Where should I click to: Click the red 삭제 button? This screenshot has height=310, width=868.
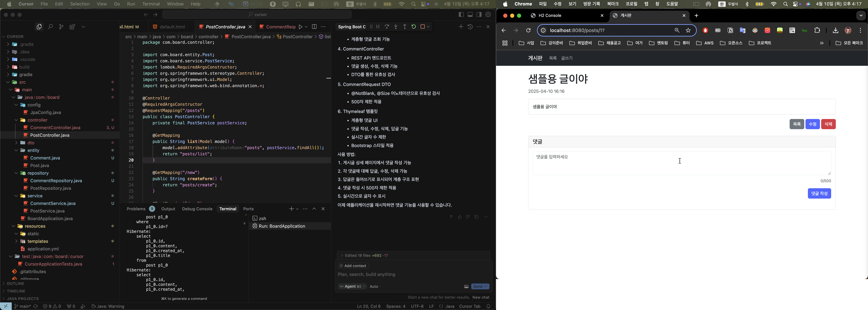(828, 124)
